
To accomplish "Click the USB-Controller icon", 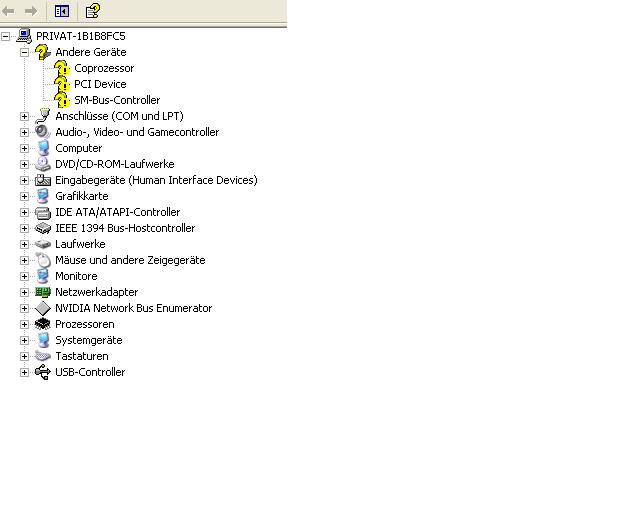I will (x=43, y=372).
